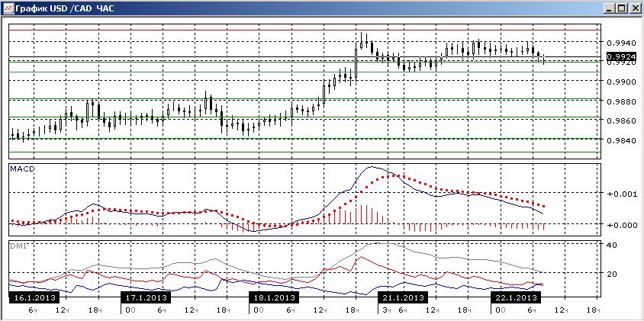Click the chart window icon in title bar
644x321 pixels.
click(x=8, y=8)
